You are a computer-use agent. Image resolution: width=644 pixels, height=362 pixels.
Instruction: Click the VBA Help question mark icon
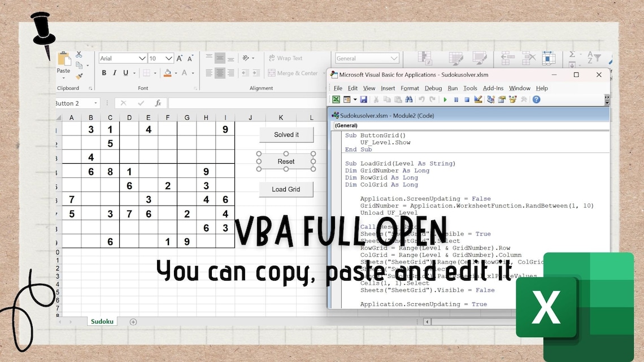point(536,99)
